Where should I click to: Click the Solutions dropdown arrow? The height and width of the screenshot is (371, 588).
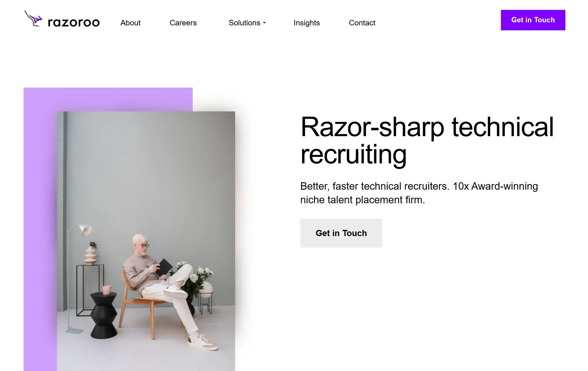[x=264, y=23]
